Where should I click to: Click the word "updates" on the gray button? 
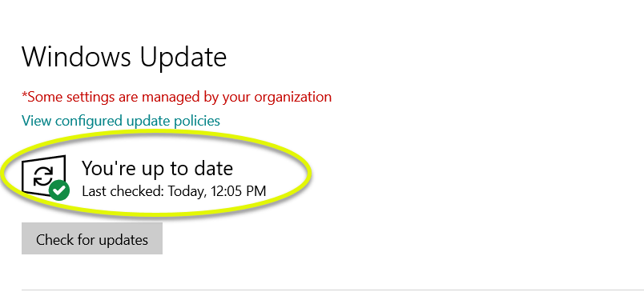tap(123, 239)
